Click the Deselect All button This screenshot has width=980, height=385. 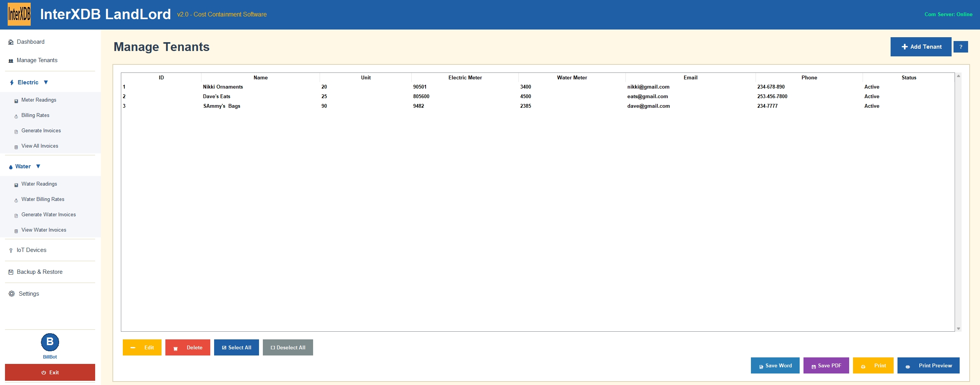click(x=288, y=347)
